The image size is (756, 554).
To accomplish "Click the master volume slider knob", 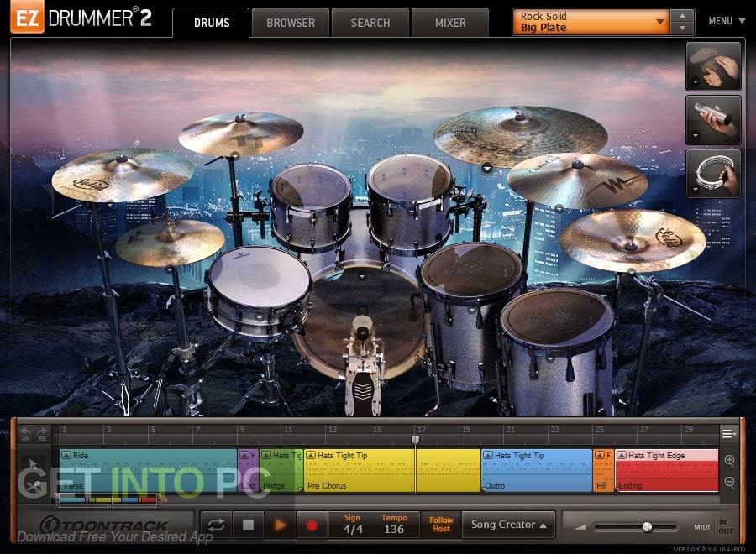I will 647,527.
